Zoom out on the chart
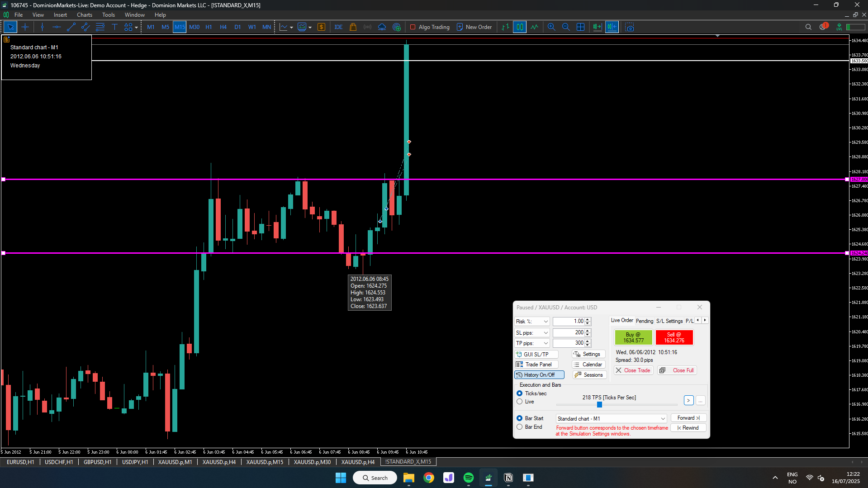The height and width of the screenshot is (488, 868). pyautogui.click(x=566, y=27)
